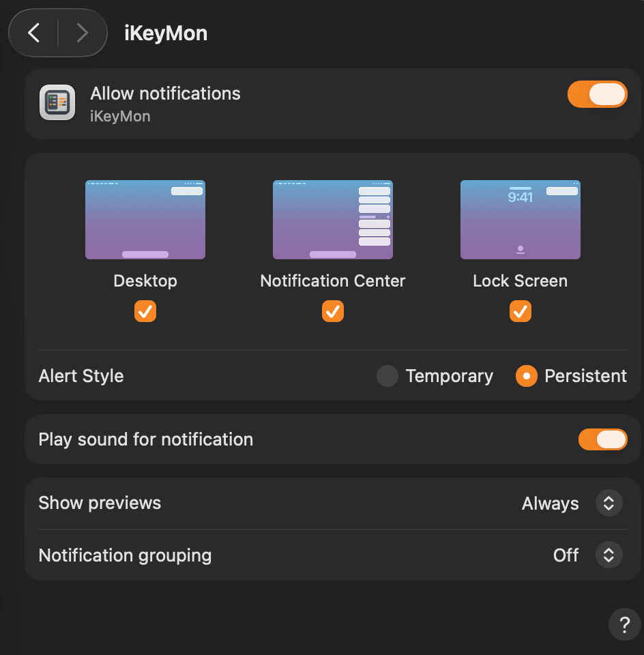
Task: Click the back navigation arrow
Action: coord(34,33)
